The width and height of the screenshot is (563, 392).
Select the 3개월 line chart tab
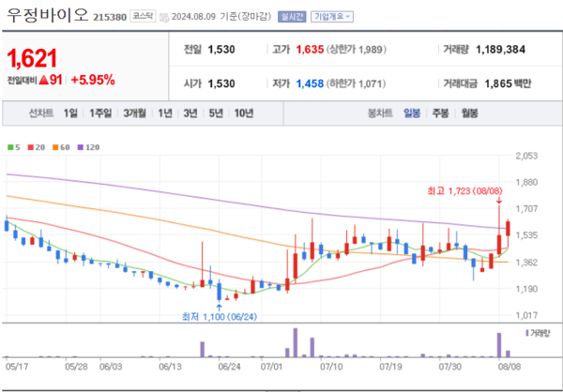point(134,113)
